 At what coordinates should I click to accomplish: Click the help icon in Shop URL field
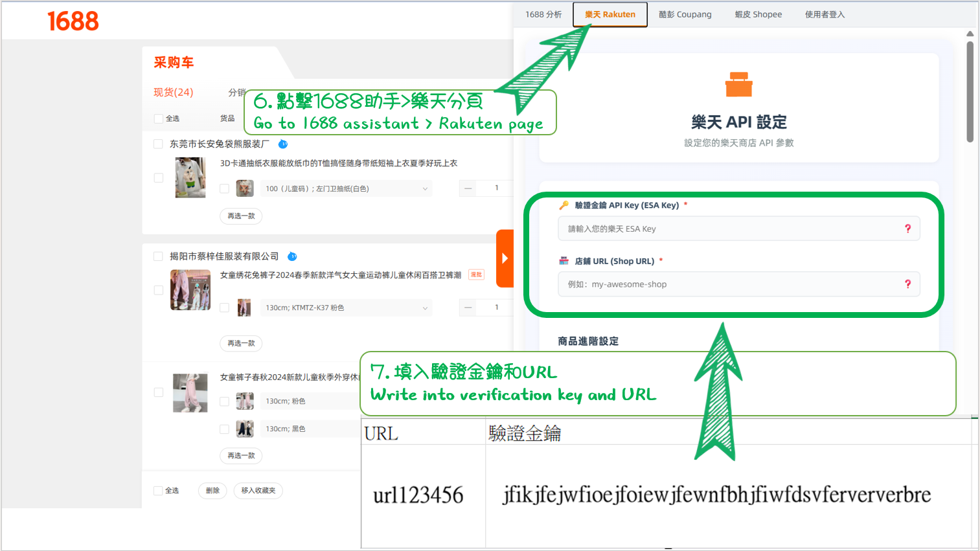coord(907,284)
